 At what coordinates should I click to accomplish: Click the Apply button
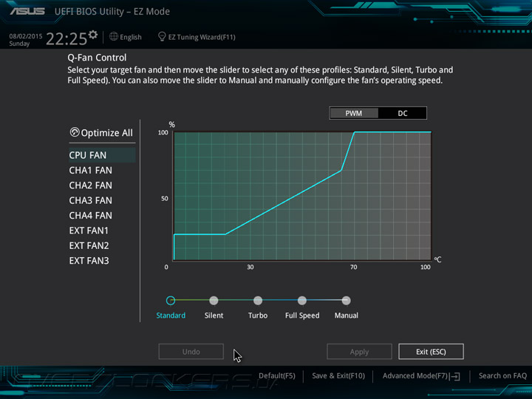(x=359, y=352)
